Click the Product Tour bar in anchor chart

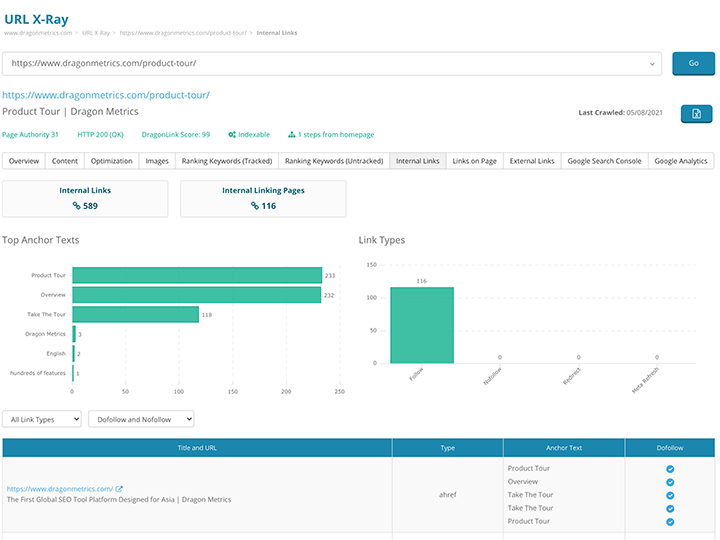click(197, 275)
